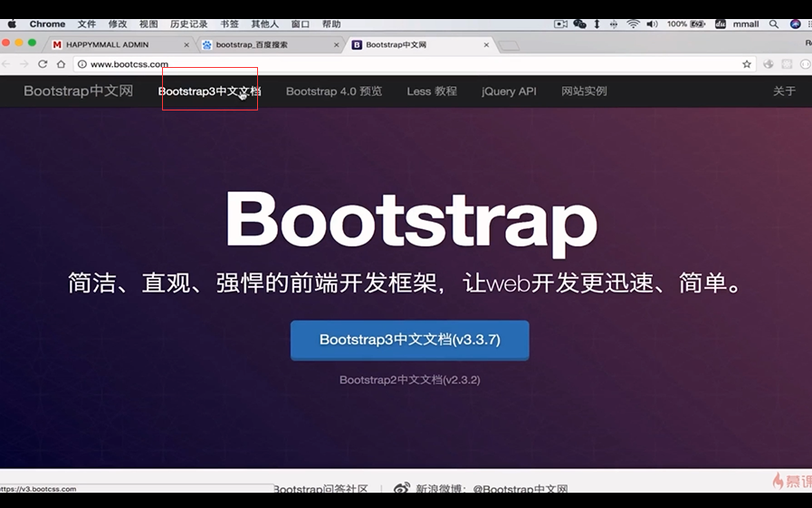
Task: Open the WeChat menu bar icon
Action: (x=579, y=24)
